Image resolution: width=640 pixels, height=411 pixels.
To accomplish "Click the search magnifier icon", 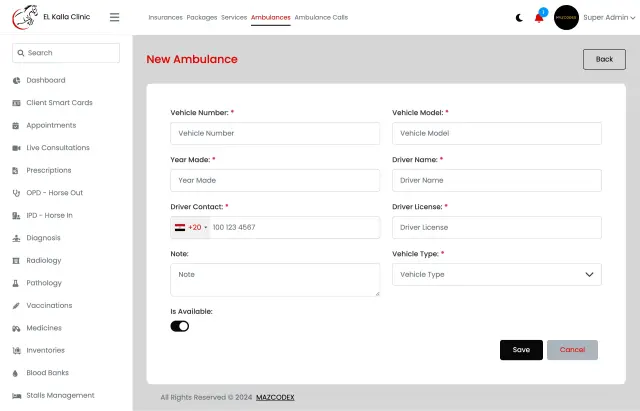I will 21,53.
